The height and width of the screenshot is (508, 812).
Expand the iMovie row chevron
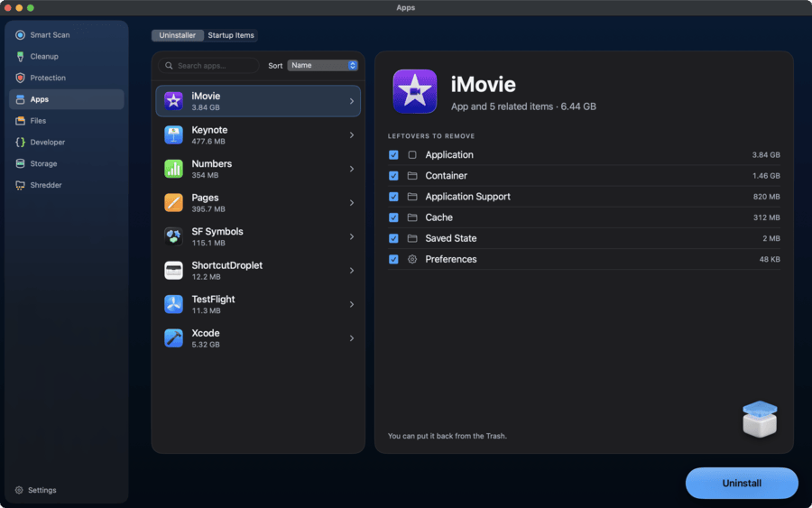(352, 101)
